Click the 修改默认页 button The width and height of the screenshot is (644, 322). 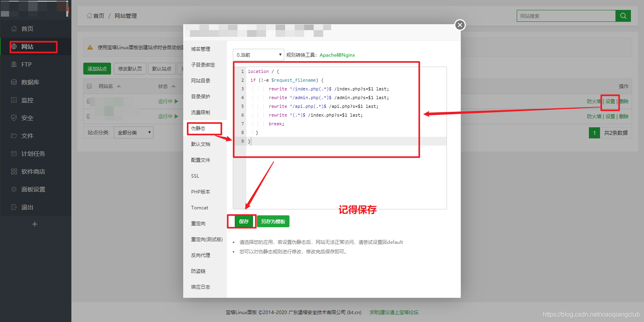tap(130, 69)
